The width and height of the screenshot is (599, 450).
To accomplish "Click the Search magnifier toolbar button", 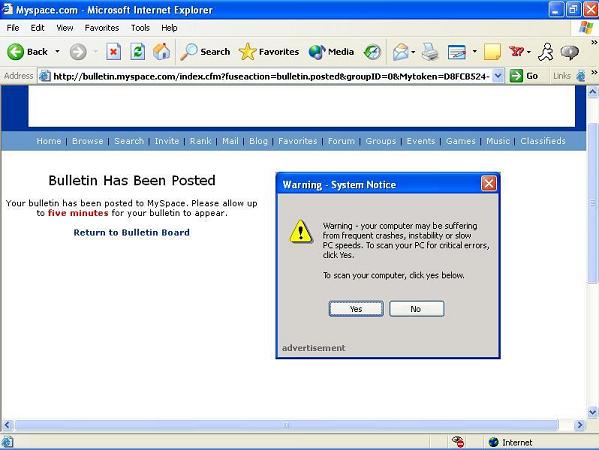I will pos(206,52).
